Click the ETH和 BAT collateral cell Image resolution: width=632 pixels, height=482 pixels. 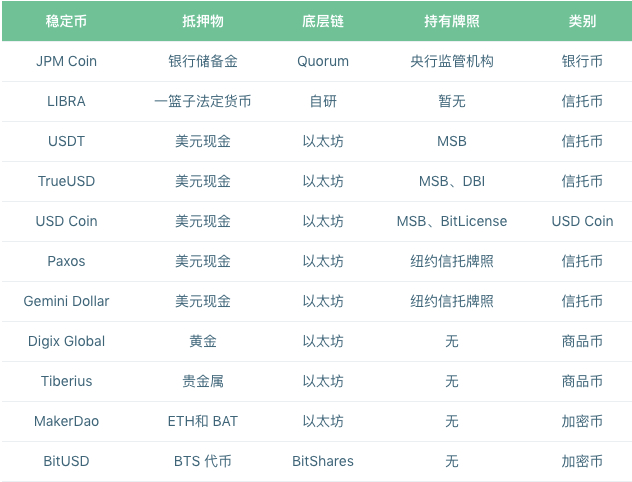tap(203, 421)
